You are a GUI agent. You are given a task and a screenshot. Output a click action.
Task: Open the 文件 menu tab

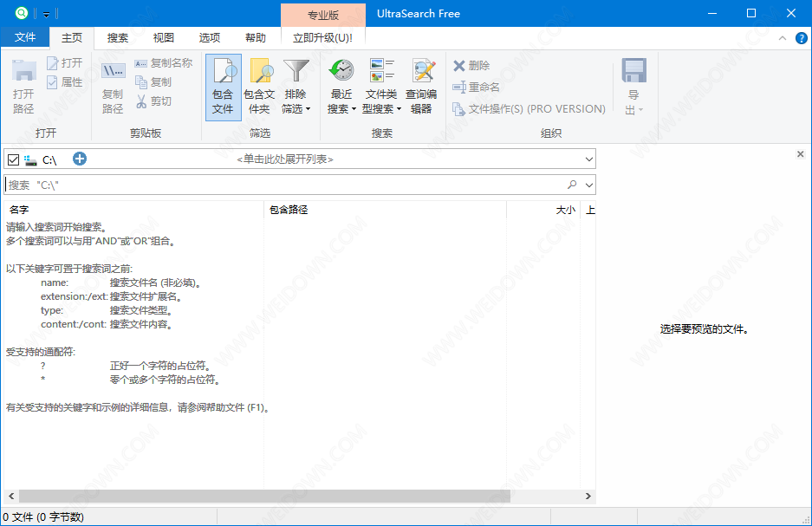pyautogui.click(x=25, y=37)
